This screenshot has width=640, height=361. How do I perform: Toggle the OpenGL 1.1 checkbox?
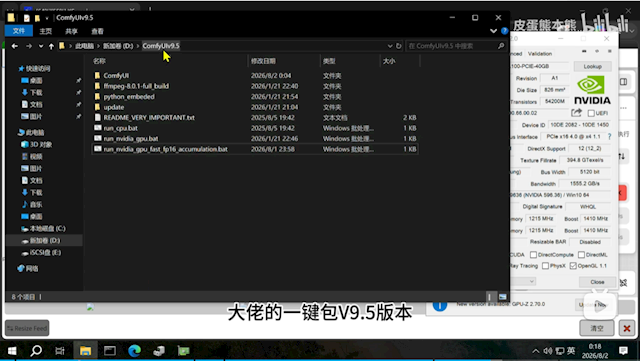(573, 266)
